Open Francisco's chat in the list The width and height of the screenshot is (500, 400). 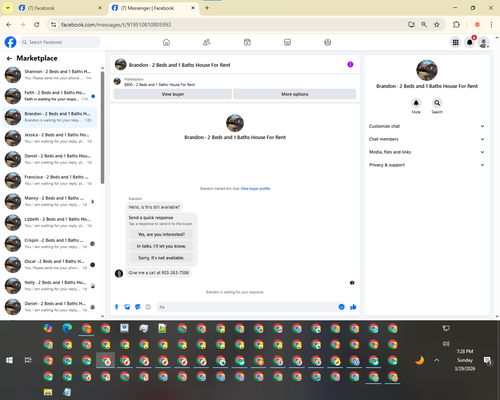click(50, 180)
